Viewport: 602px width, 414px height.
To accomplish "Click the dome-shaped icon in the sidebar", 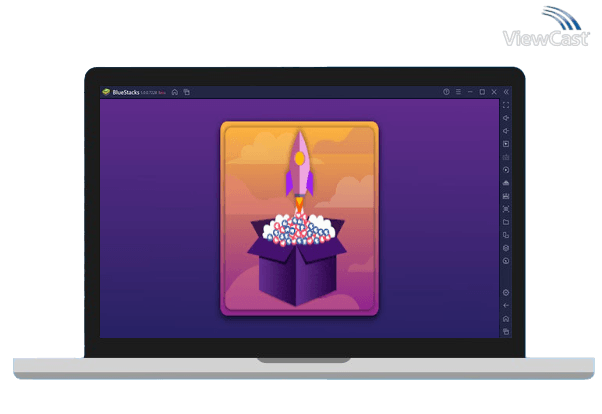I will click(506, 183).
